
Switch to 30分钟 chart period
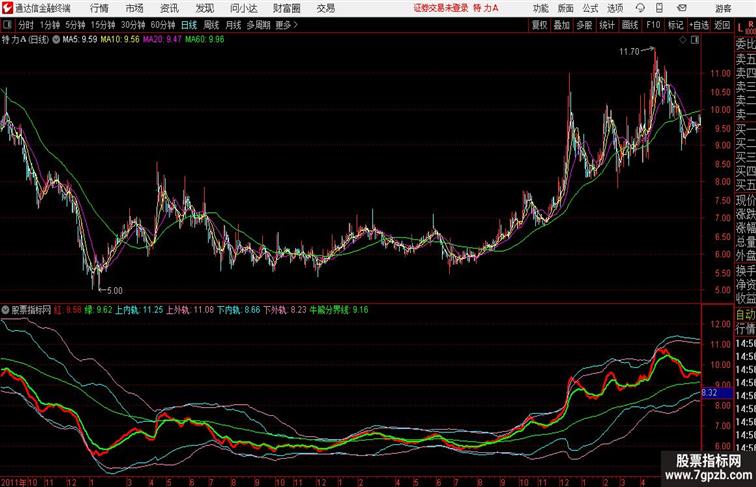(x=133, y=25)
